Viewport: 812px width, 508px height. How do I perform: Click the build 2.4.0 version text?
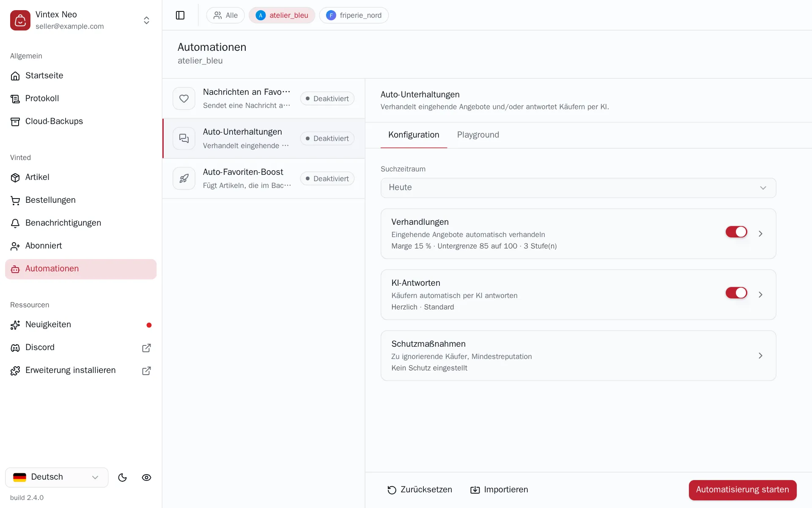click(27, 498)
